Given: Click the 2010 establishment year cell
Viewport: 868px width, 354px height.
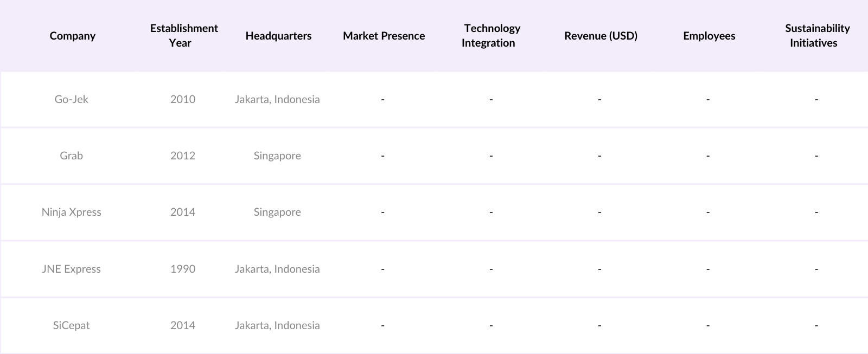Looking at the screenshot, I should click(183, 99).
